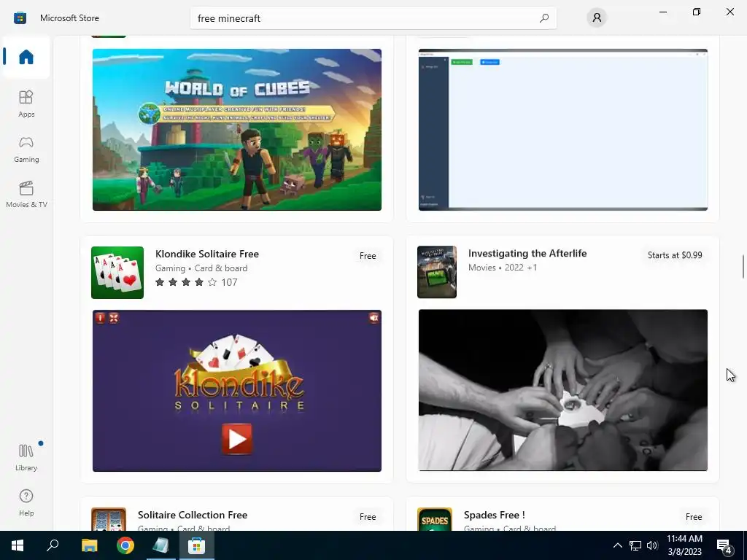Launch Google Chrome from taskbar
The image size is (747, 560).
(x=125, y=545)
